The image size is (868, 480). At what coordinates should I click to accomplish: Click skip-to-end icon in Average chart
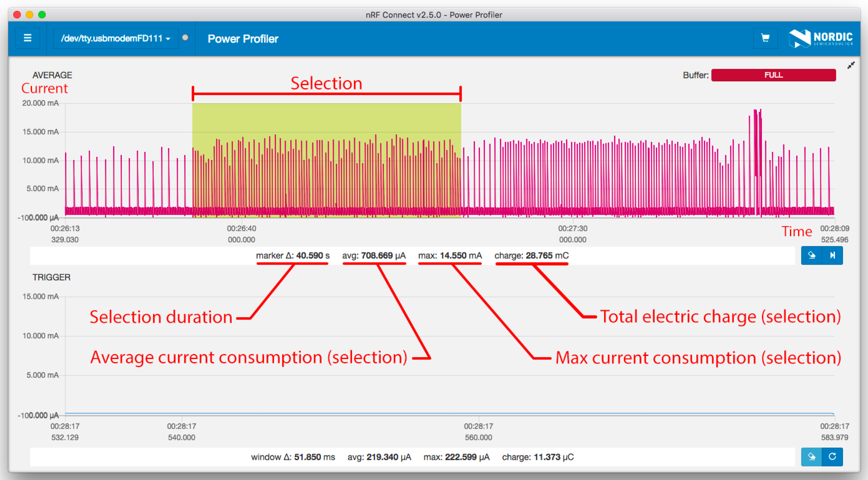tap(832, 255)
